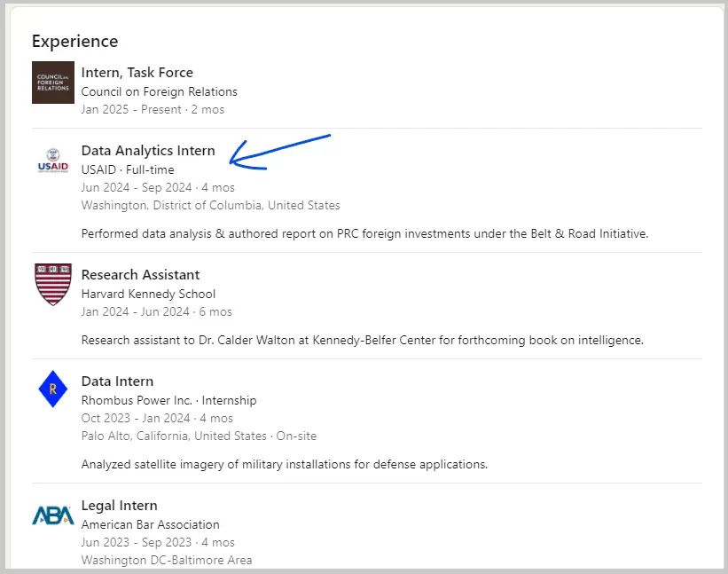Click the Harvard Kennedy School shield logo
This screenshot has width=728, height=574.
coord(52,284)
